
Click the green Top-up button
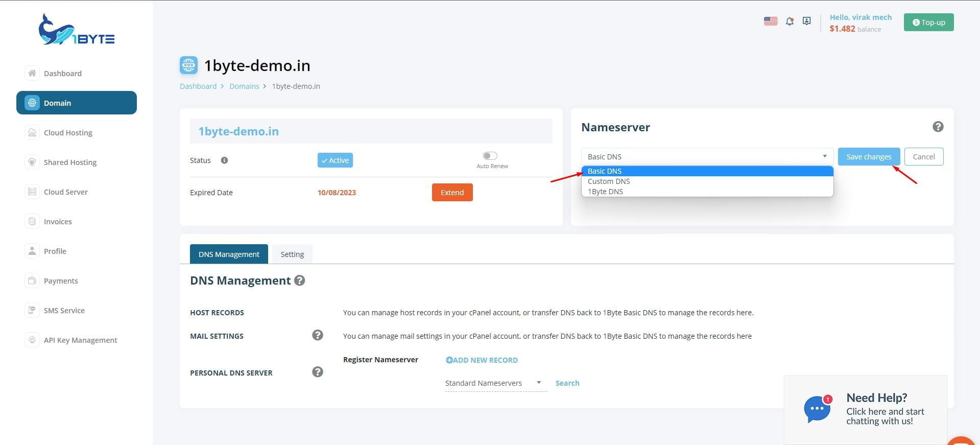(x=928, y=22)
